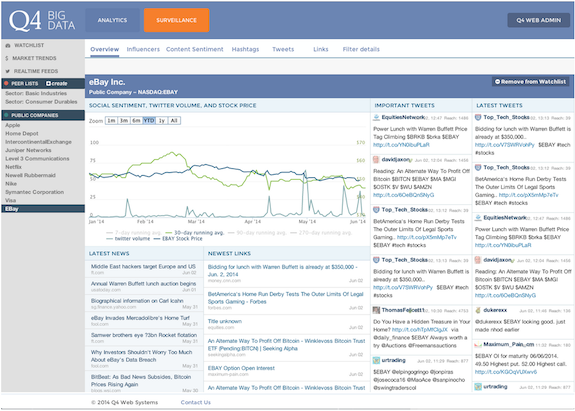Click the Realtime Feeds Twitter icon
Image resolution: width=575 pixels, height=411 pixels.
point(8,71)
